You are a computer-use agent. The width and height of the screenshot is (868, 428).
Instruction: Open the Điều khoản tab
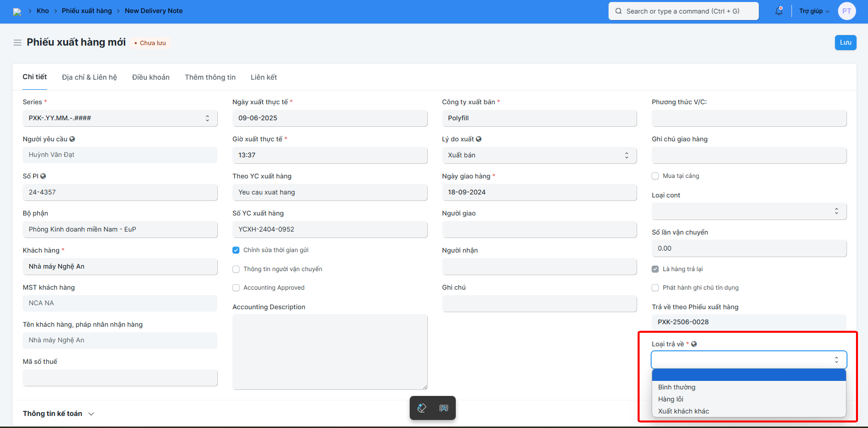click(x=151, y=77)
